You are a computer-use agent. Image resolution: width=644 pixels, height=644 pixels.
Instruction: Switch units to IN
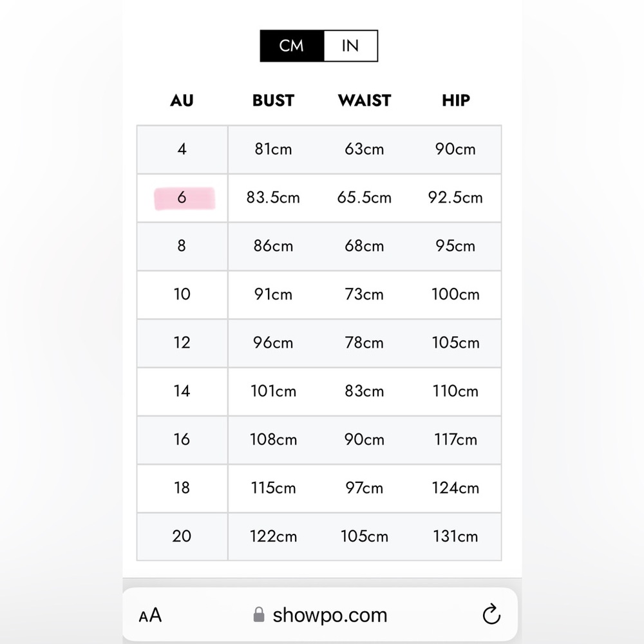pos(350,46)
